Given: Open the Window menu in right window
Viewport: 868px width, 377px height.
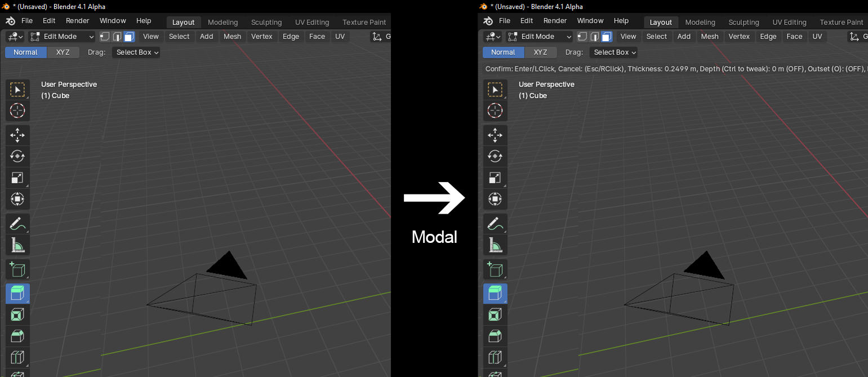Looking at the screenshot, I should coord(590,21).
